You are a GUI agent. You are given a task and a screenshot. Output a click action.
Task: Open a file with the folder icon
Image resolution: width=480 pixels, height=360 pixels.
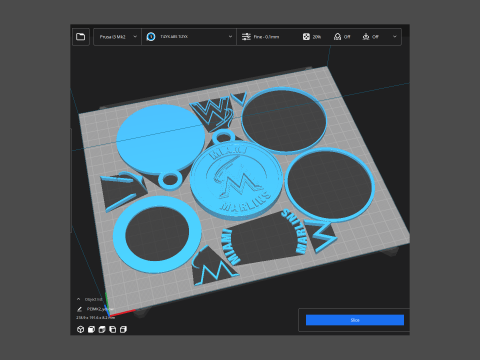pos(81,37)
